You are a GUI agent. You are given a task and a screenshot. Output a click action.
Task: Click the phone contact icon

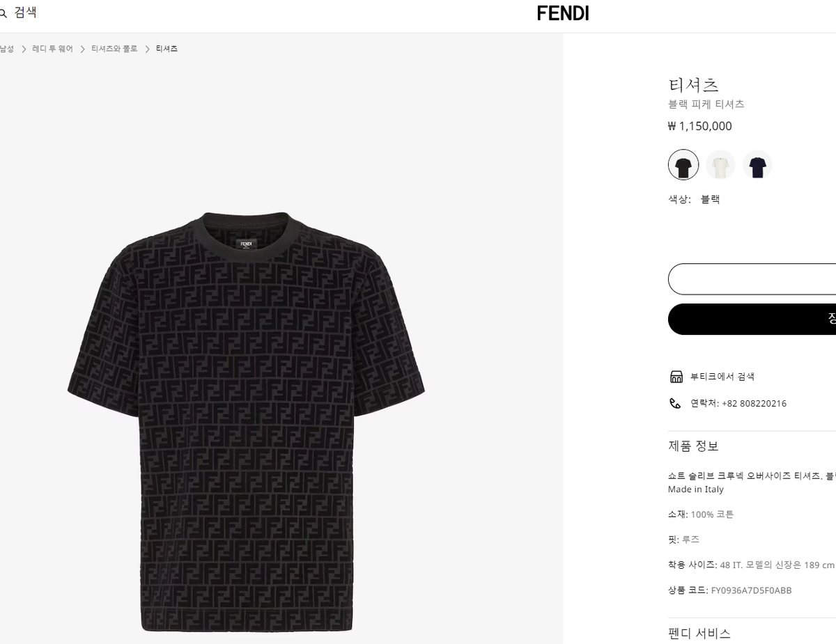coord(675,403)
